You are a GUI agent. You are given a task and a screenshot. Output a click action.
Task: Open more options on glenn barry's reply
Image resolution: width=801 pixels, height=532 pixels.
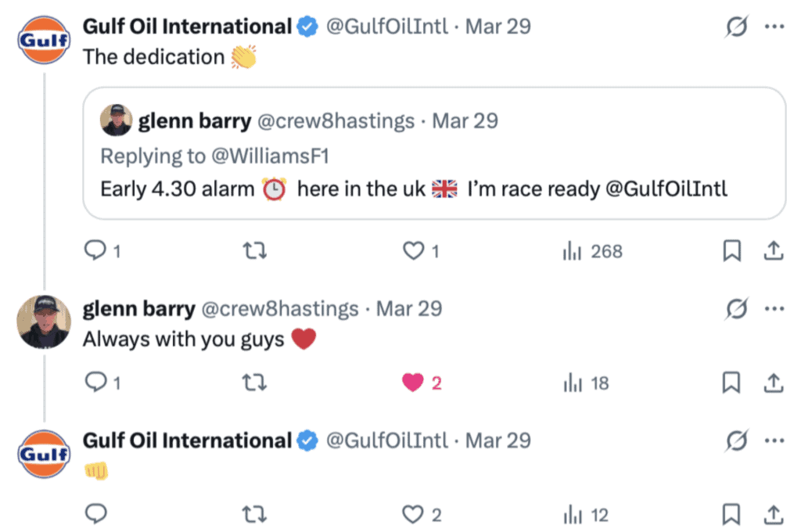pyautogui.click(x=774, y=308)
